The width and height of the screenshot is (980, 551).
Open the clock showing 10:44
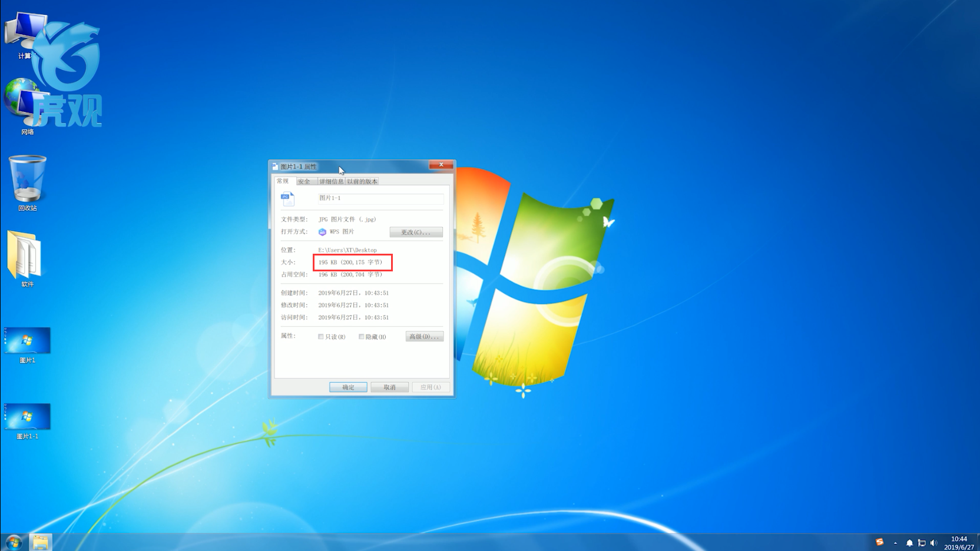tap(959, 543)
